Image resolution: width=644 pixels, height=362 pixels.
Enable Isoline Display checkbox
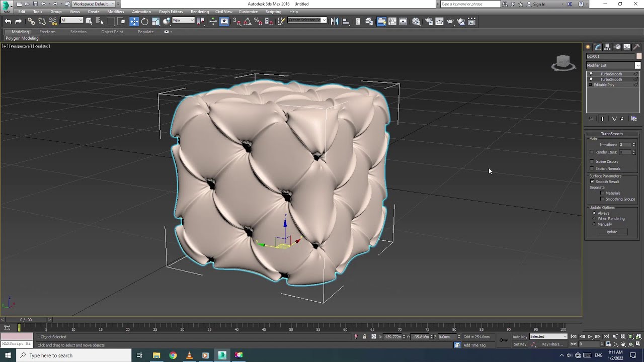click(592, 161)
